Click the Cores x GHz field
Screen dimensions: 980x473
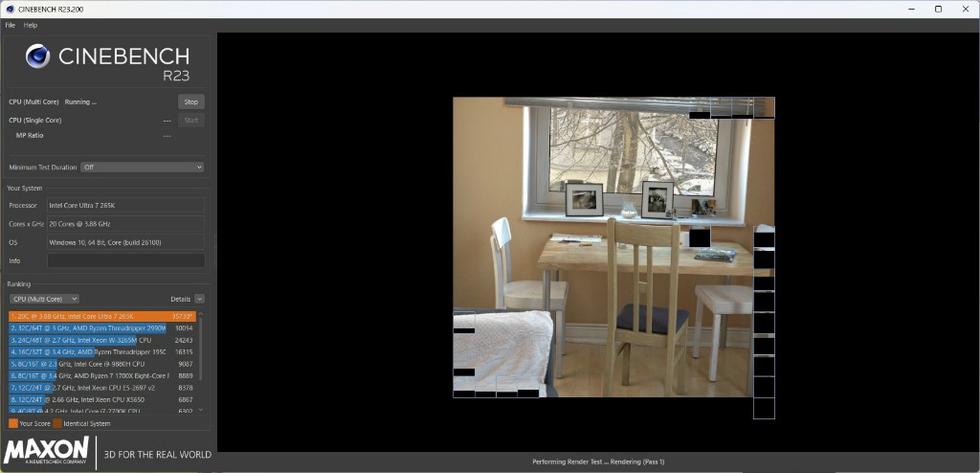click(x=125, y=224)
